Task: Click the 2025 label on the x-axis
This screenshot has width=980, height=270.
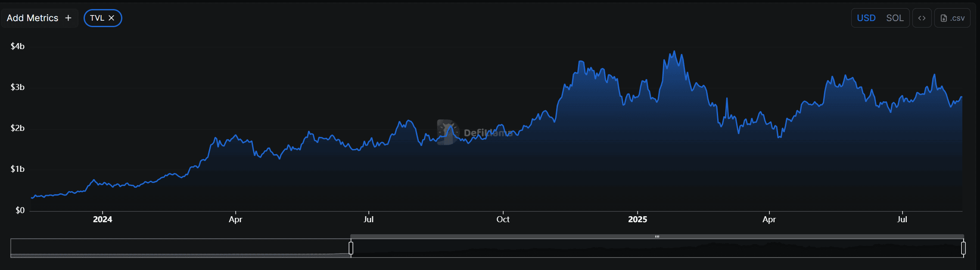Action: (637, 219)
